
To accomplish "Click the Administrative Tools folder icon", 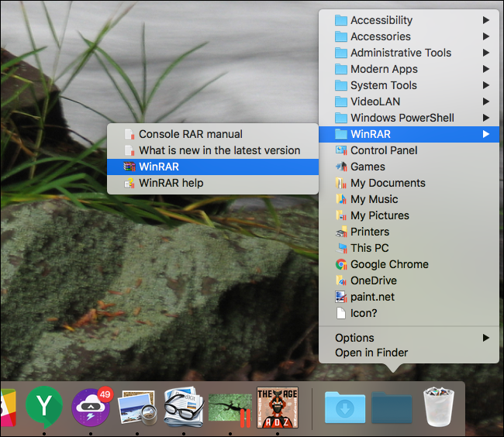I will click(x=340, y=53).
